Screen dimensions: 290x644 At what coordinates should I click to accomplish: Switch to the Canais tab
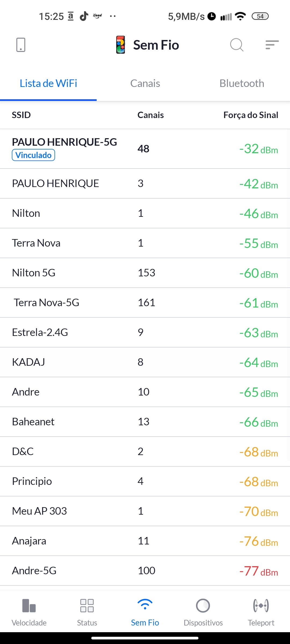pos(145,83)
